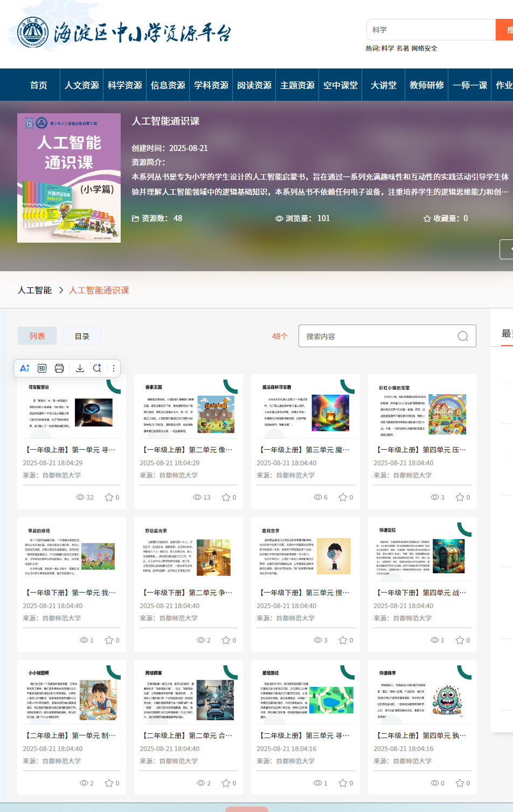
Task: Open AI search from the floating toolbar
Action: pos(98,368)
